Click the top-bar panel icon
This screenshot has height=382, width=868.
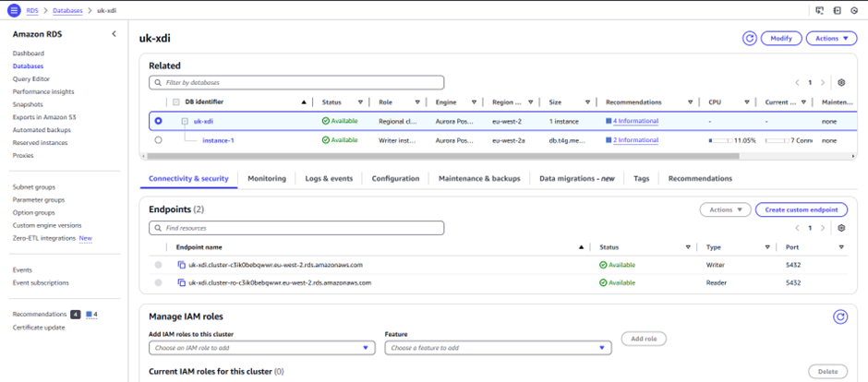[x=838, y=10]
